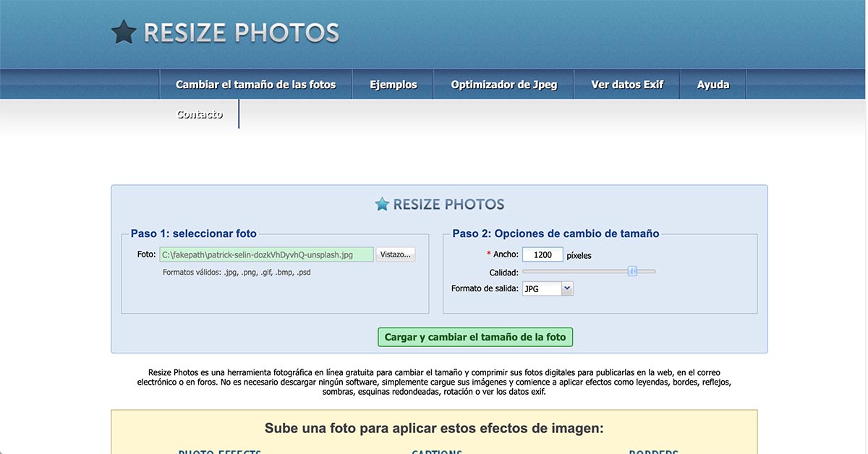Click the Ancho width input field
This screenshot has width=868, height=454.
coord(542,254)
